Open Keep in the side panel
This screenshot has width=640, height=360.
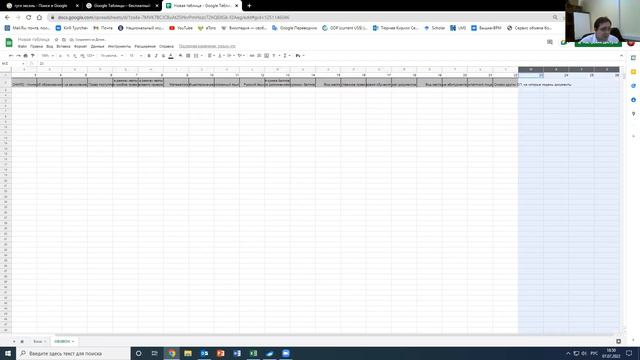(633, 72)
